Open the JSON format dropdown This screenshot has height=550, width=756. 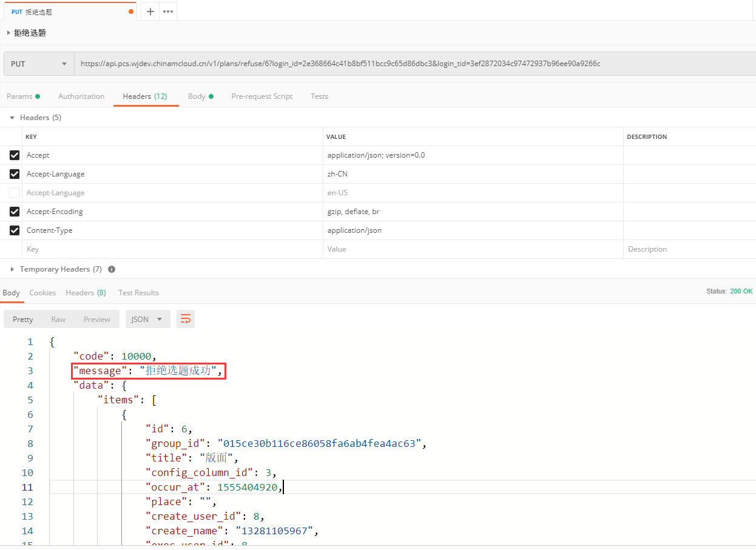147,319
